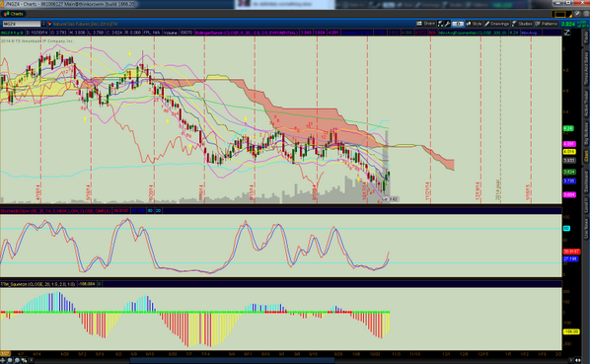Click the yellow 4.016 price bubble
This screenshot has height=364, width=590.
[x=569, y=152]
